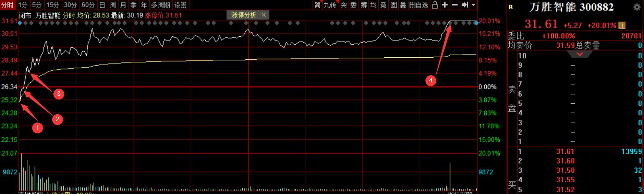Click the lock icon in the chart toolbar
Image resolution: width=644 pixels, height=194 pixels.
[x=435, y=5]
